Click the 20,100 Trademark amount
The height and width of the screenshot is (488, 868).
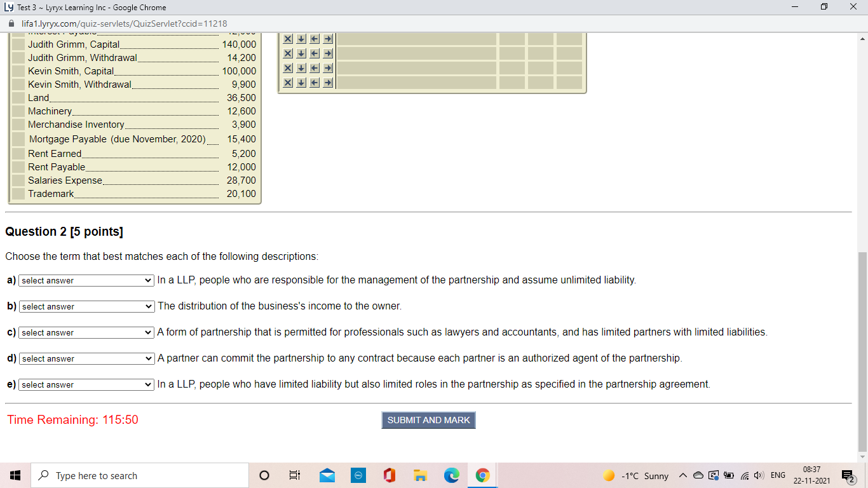point(241,194)
